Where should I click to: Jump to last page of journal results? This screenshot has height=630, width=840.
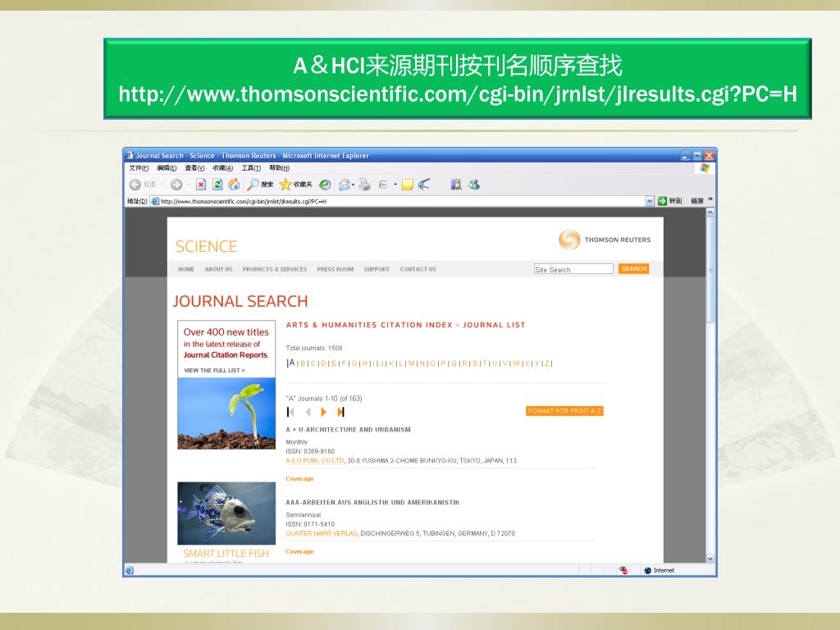(x=340, y=412)
